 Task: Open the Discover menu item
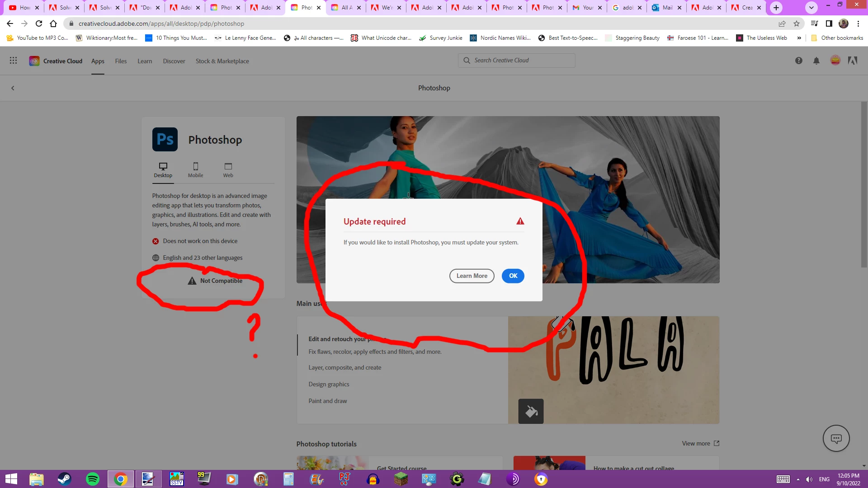[174, 61]
